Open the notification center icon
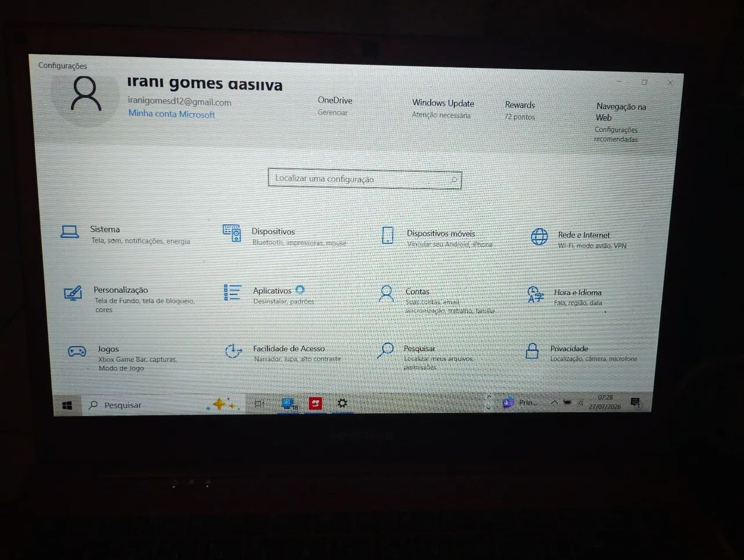Screen dimensions: 744x560 tap(635, 402)
